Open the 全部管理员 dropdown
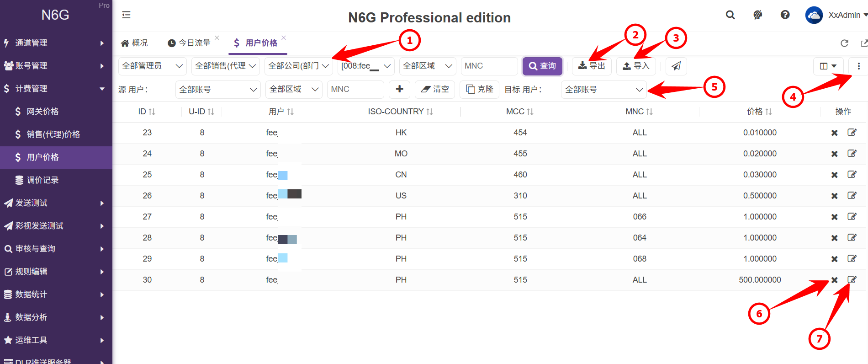 153,66
